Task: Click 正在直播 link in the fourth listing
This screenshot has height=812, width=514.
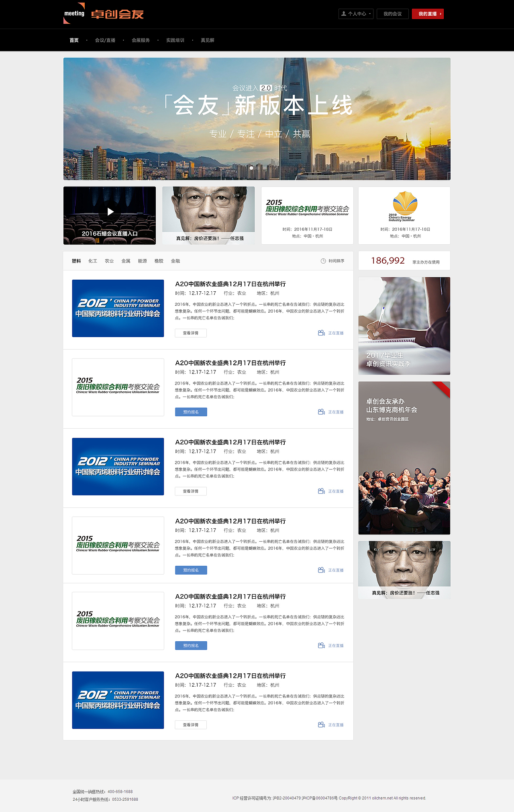Action: coord(336,571)
